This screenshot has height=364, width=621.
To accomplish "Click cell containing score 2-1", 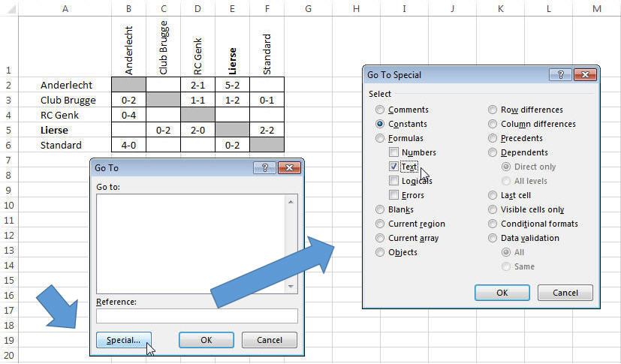I will pos(197,85).
